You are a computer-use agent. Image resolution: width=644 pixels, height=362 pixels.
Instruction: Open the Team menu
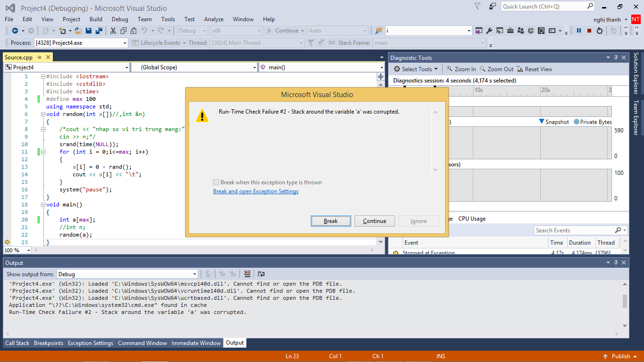[x=145, y=19]
